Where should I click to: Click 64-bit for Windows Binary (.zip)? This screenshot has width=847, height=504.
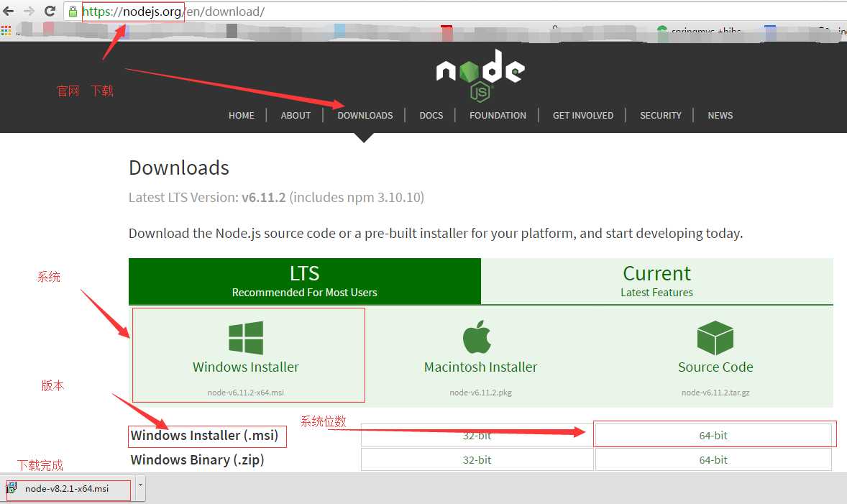click(713, 459)
